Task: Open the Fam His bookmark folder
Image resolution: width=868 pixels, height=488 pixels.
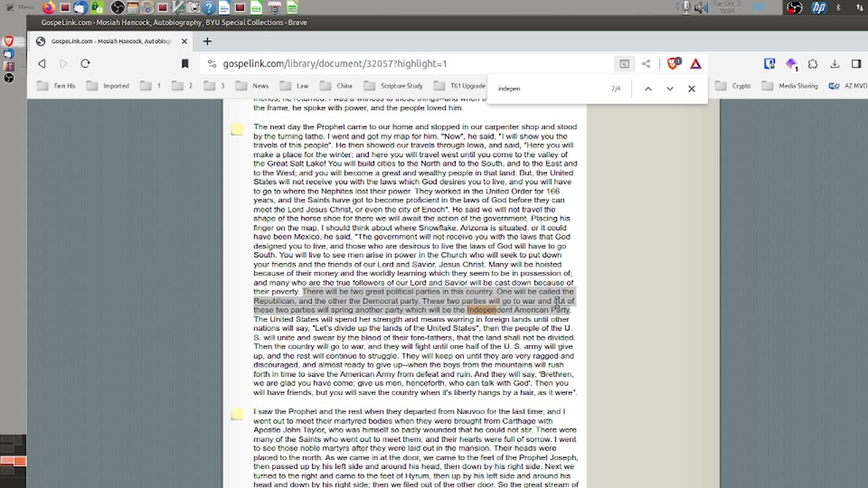Action: pyautogui.click(x=56, y=86)
